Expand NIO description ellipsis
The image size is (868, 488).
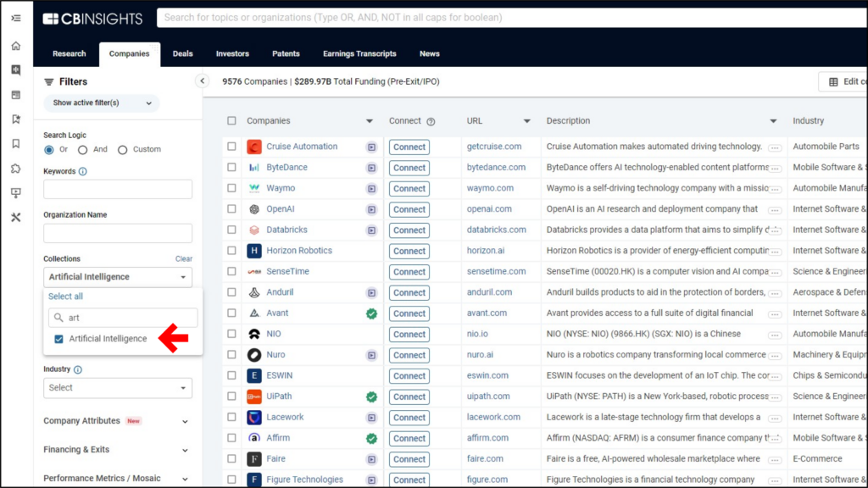(x=775, y=335)
